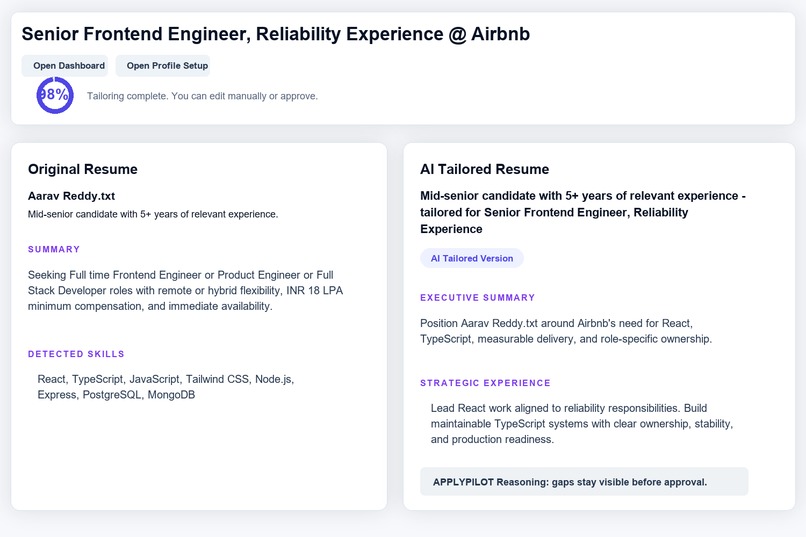This screenshot has width=806, height=537.
Task: Click the 'Tailoring complete' status message
Action: 202,96
